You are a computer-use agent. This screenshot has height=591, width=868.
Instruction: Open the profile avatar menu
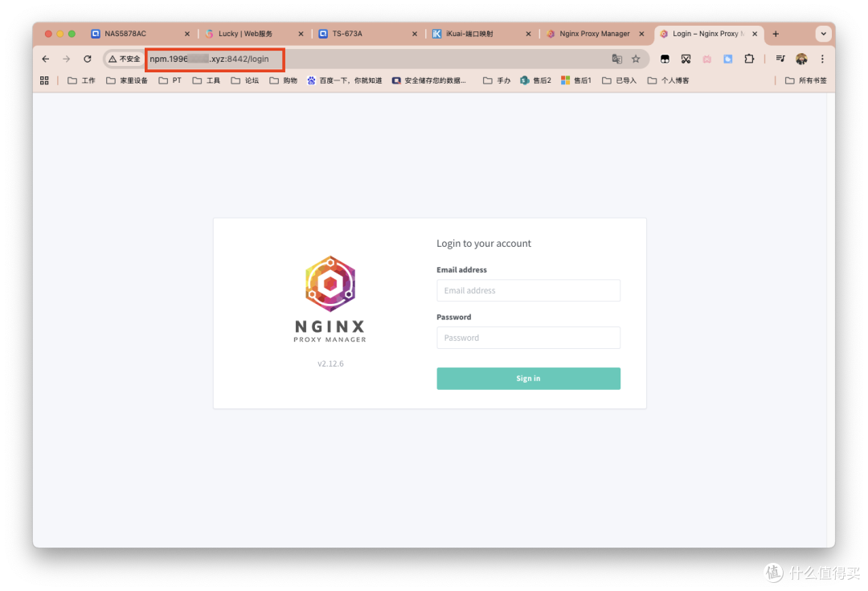801,59
